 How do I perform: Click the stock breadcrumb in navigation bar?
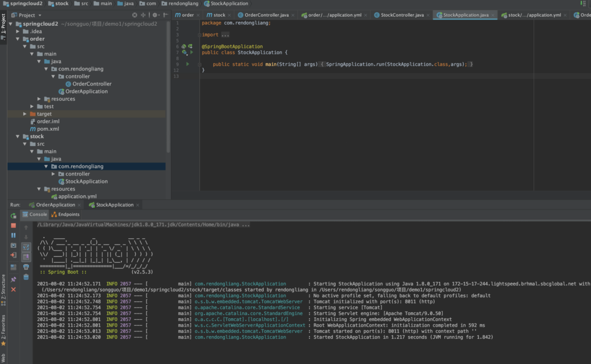58,4
